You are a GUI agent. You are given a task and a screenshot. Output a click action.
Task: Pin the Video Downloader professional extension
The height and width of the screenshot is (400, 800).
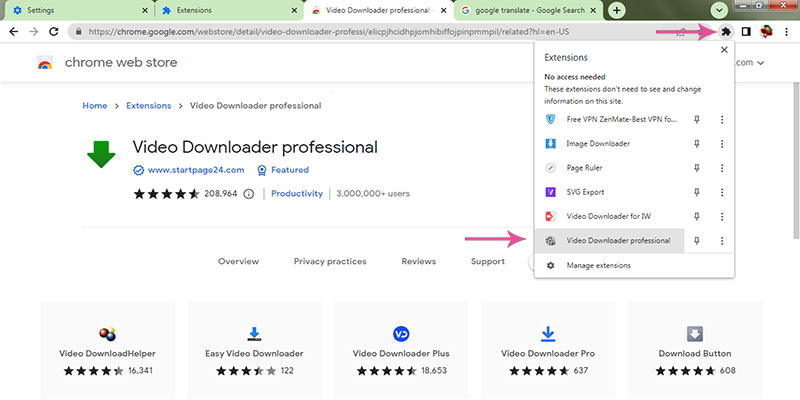[x=698, y=240]
